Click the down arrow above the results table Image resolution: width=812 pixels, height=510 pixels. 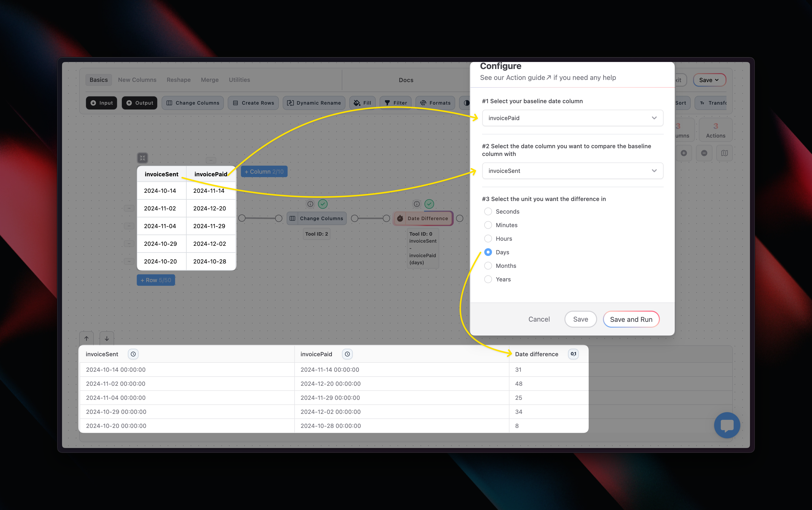click(x=107, y=339)
